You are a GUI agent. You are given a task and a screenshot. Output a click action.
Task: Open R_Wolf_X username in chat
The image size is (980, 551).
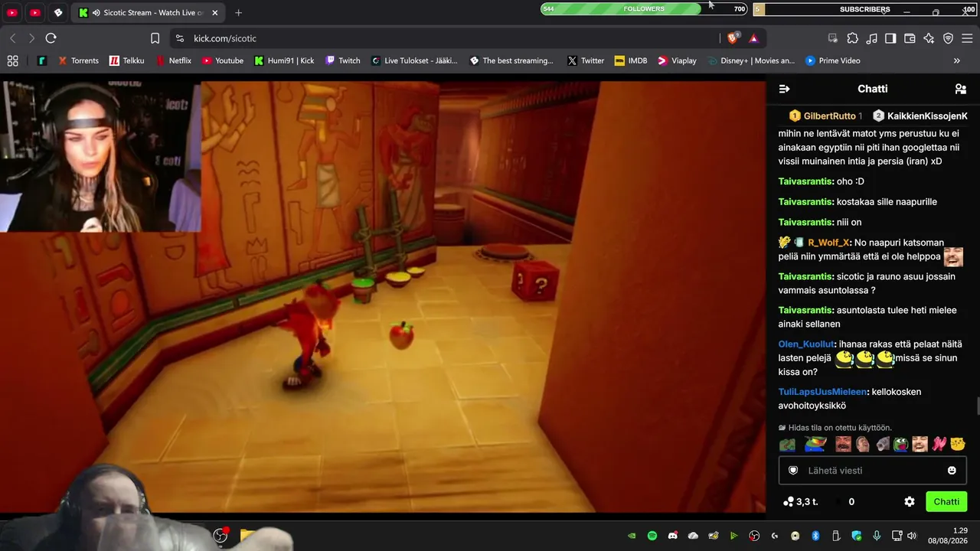point(828,243)
